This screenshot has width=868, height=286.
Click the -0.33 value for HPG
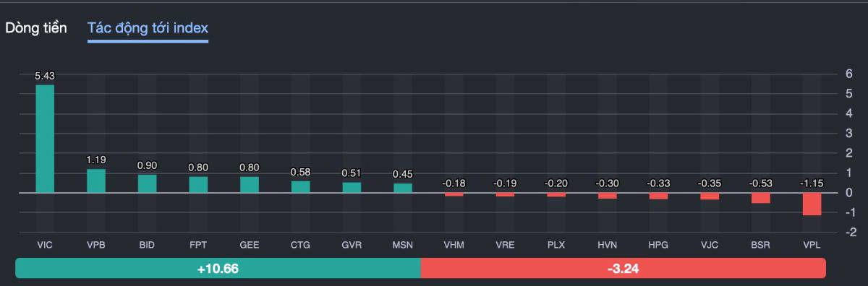tap(658, 183)
